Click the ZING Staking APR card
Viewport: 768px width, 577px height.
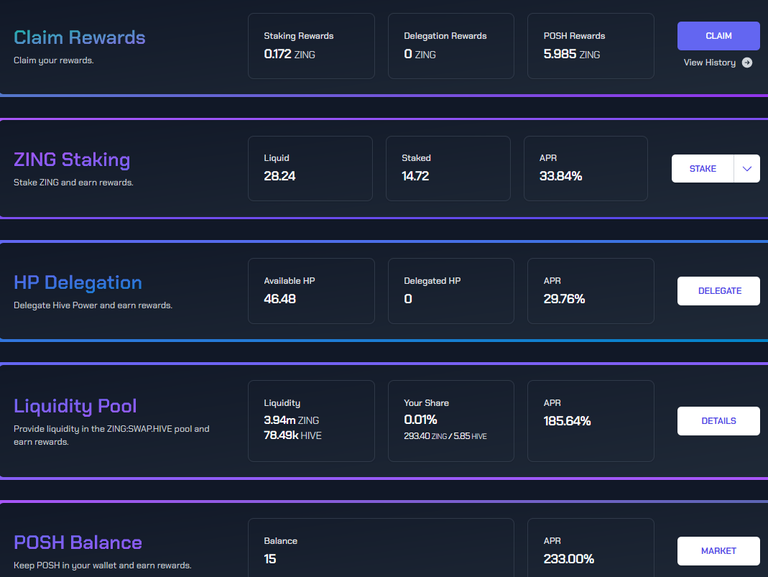click(586, 168)
